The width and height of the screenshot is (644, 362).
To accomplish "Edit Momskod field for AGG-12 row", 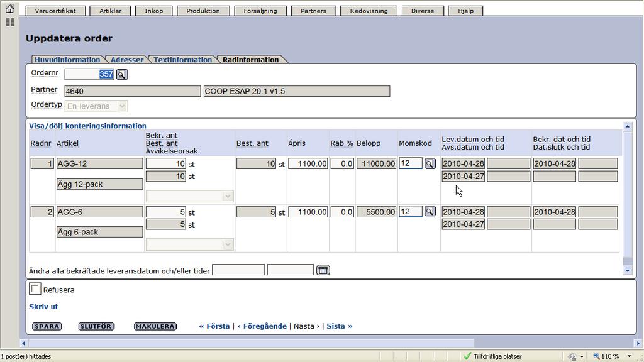I will 411,163.
